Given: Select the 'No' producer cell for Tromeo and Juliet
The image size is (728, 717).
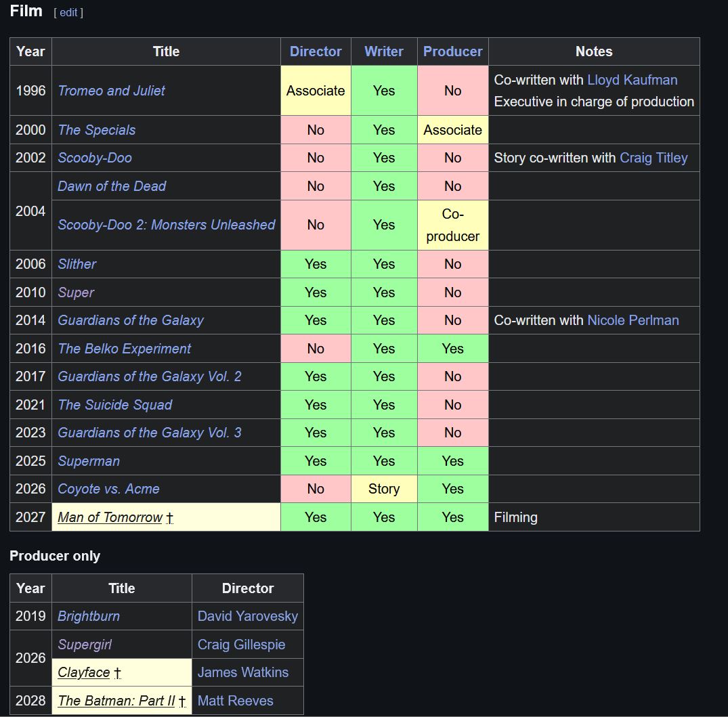Looking at the screenshot, I should pyautogui.click(x=452, y=91).
